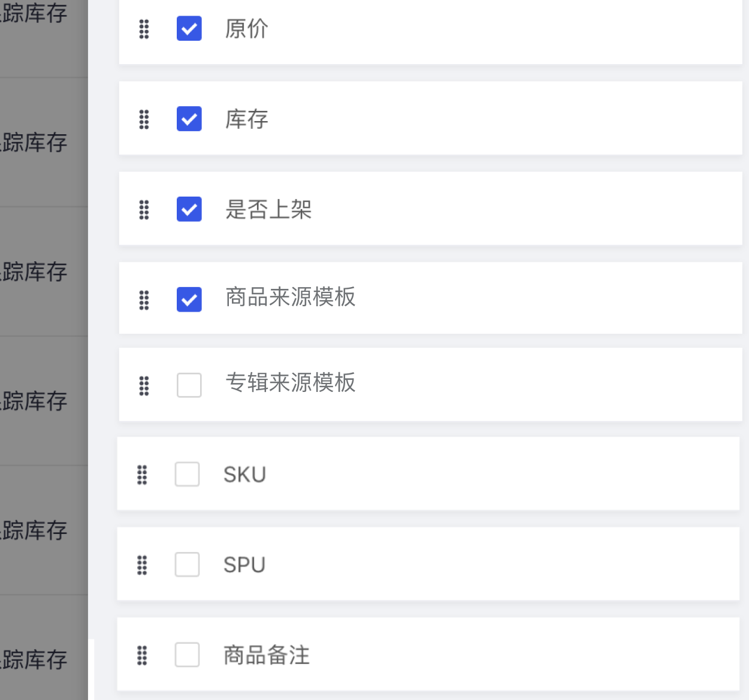The image size is (749, 700).
Task: Click the drag handle beside 商品备注
Action: pyautogui.click(x=142, y=655)
